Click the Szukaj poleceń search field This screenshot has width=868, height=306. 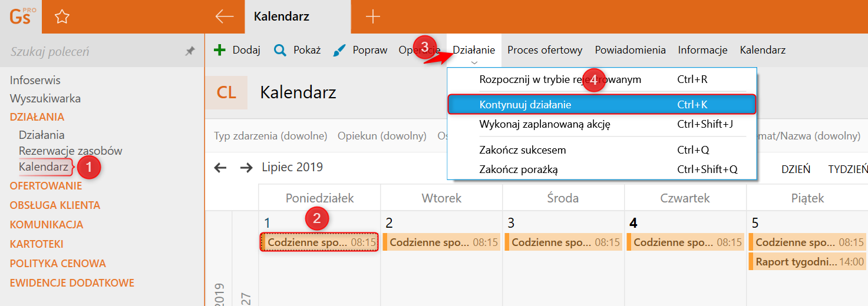94,52
